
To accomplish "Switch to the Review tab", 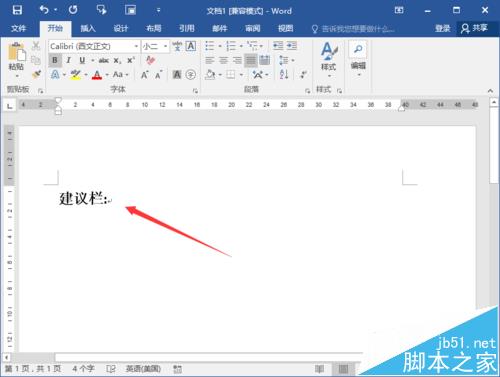I will tap(253, 28).
